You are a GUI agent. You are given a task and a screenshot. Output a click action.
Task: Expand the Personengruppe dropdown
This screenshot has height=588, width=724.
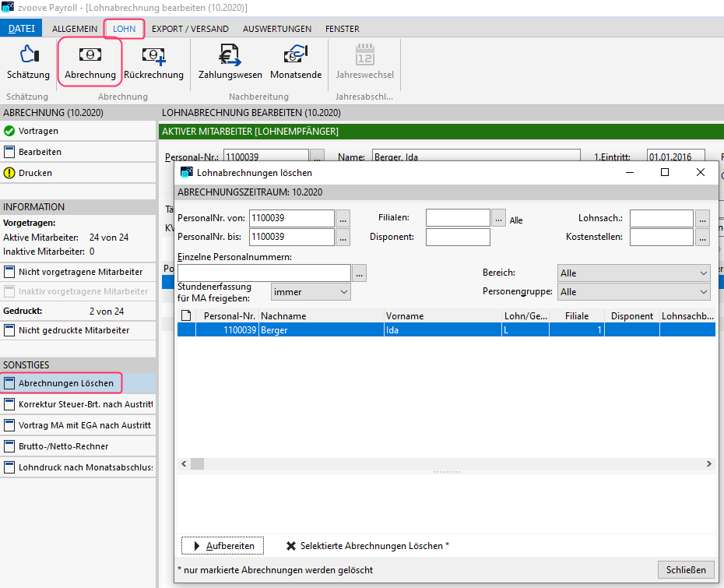(x=704, y=292)
